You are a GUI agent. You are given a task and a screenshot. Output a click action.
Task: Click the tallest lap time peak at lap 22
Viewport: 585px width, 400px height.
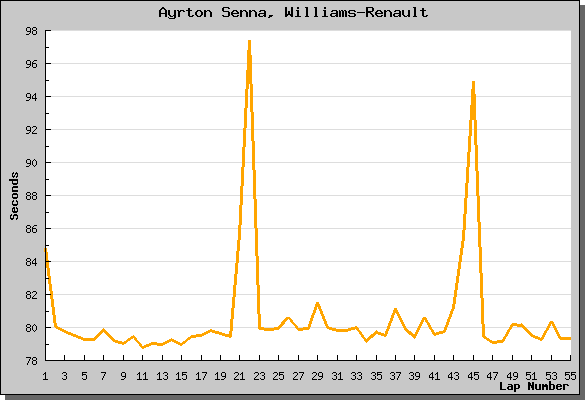[x=249, y=42]
